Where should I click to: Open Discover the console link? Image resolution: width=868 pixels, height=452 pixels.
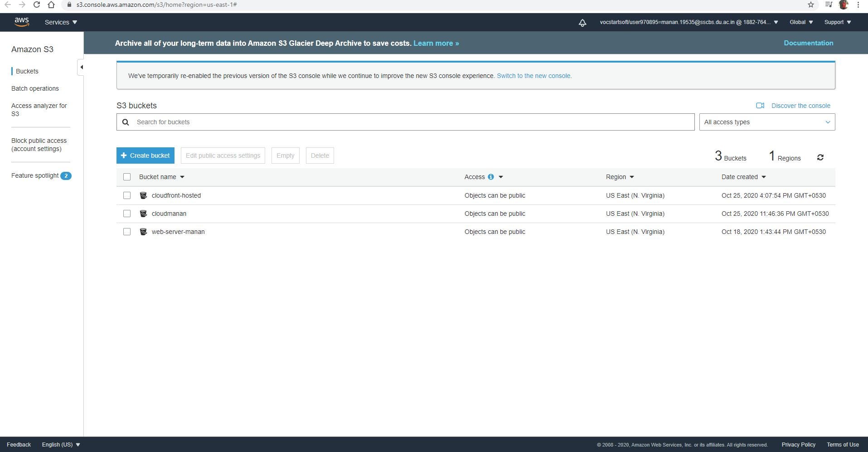coord(800,106)
